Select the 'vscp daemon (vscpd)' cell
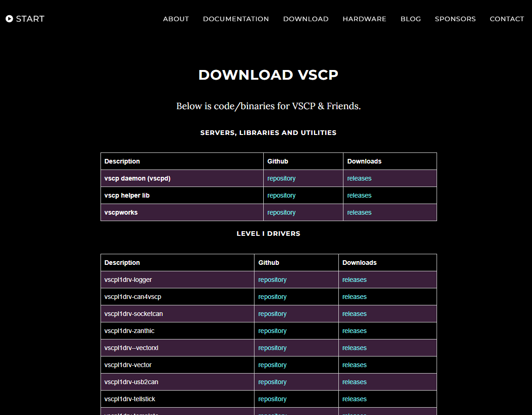 click(x=182, y=178)
